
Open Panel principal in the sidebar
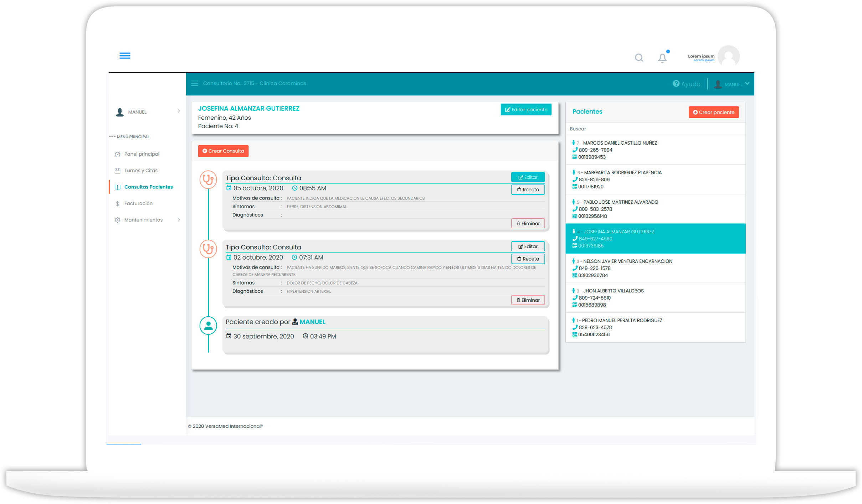coord(142,154)
